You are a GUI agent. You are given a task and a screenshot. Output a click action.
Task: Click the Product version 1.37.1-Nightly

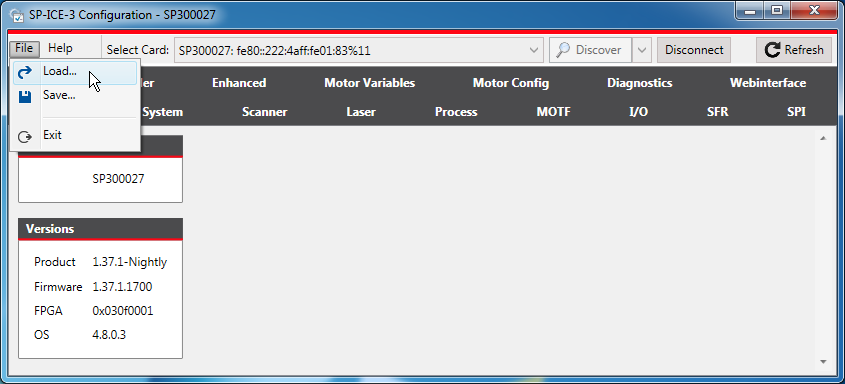click(129, 262)
